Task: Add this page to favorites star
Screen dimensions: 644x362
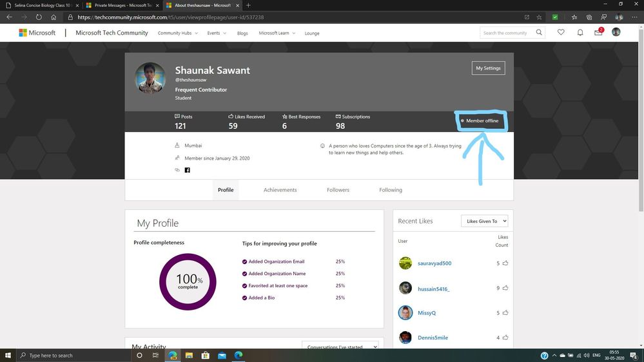Action: click(539, 17)
